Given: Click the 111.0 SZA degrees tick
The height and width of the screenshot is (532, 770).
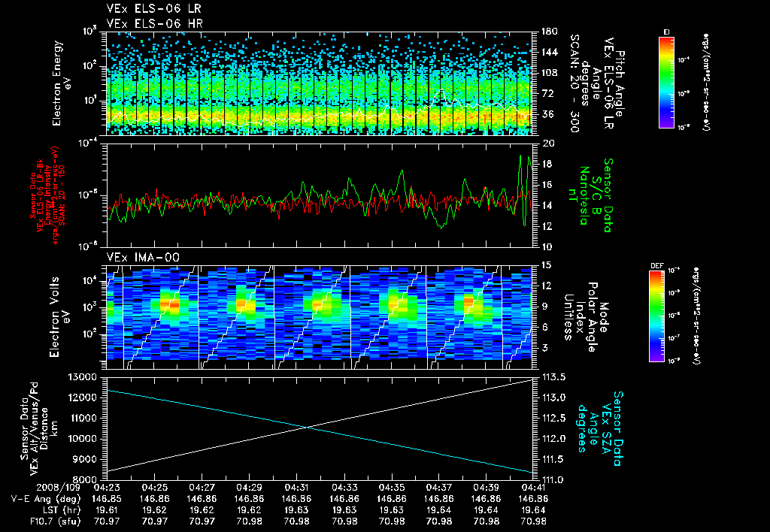Looking at the screenshot, I should [553, 480].
